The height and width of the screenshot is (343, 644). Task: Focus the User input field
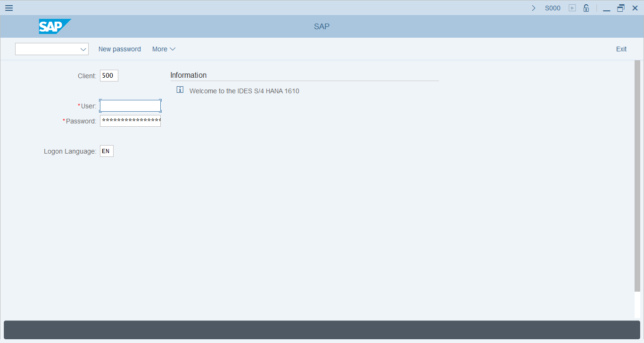pyautogui.click(x=130, y=106)
